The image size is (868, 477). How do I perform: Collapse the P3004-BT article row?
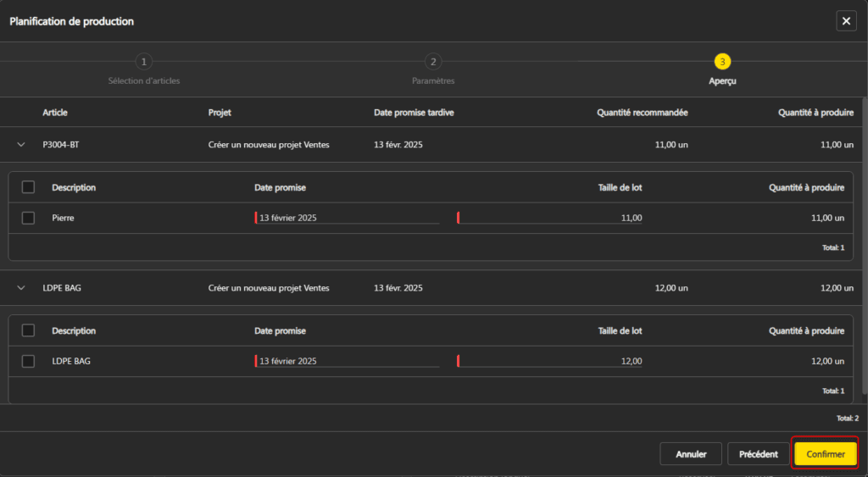click(21, 145)
